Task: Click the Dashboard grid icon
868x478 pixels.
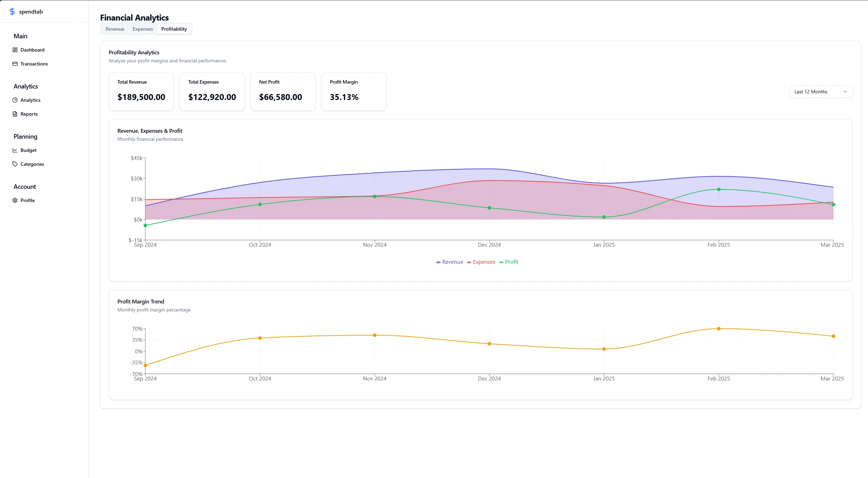Action: click(15, 50)
